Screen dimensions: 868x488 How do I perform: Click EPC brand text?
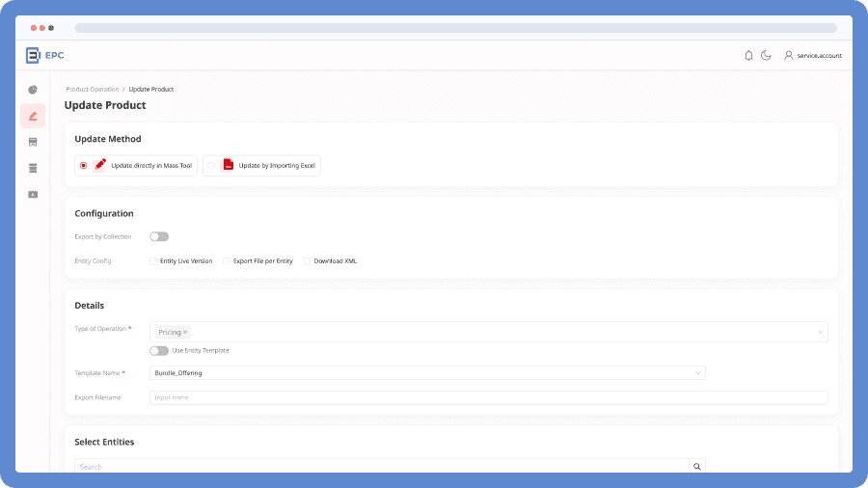click(54, 55)
